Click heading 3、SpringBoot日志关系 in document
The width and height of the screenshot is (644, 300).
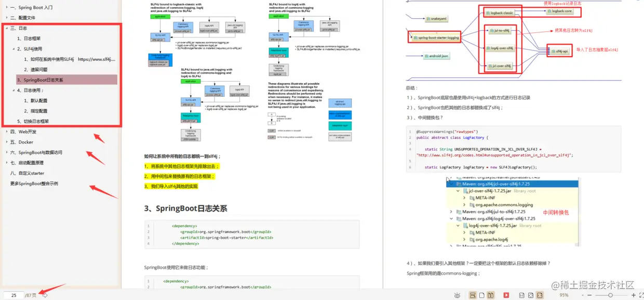185,208
